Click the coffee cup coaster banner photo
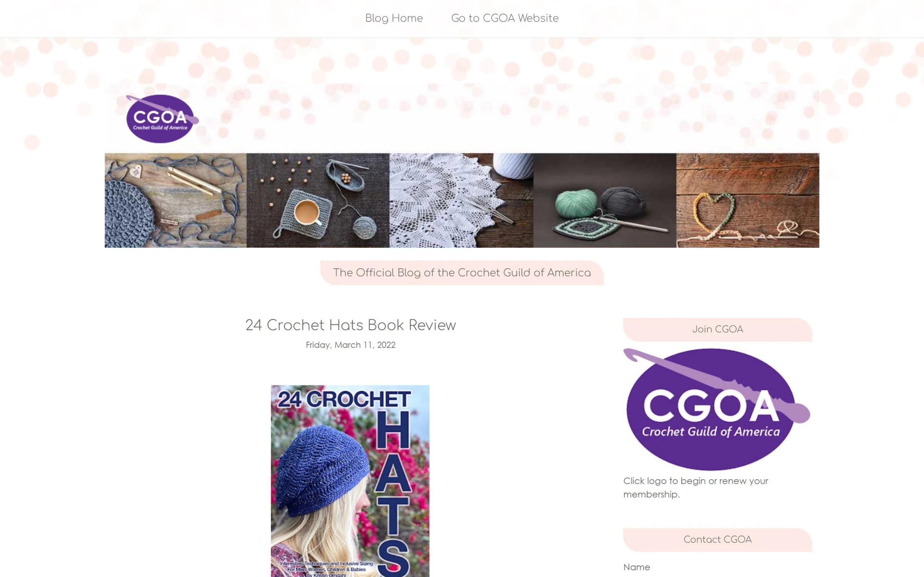924x577 pixels. (x=318, y=201)
